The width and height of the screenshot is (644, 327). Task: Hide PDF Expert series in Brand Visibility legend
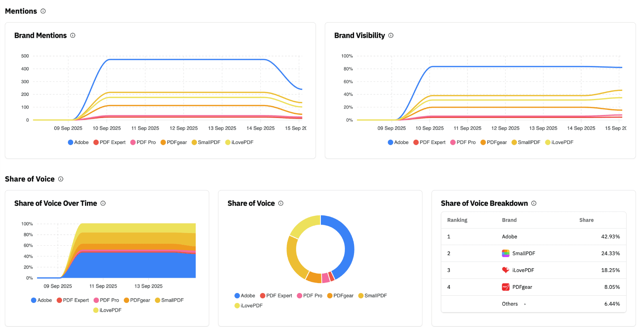click(x=429, y=142)
